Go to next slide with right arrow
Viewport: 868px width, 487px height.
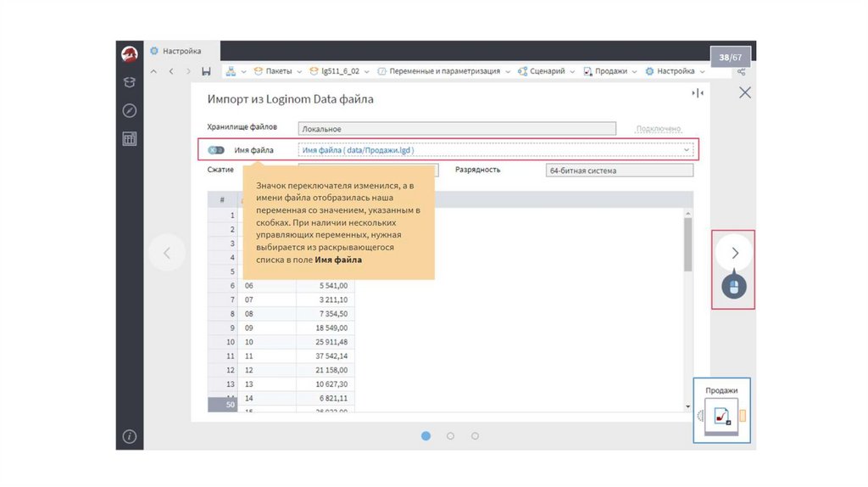click(x=734, y=252)
